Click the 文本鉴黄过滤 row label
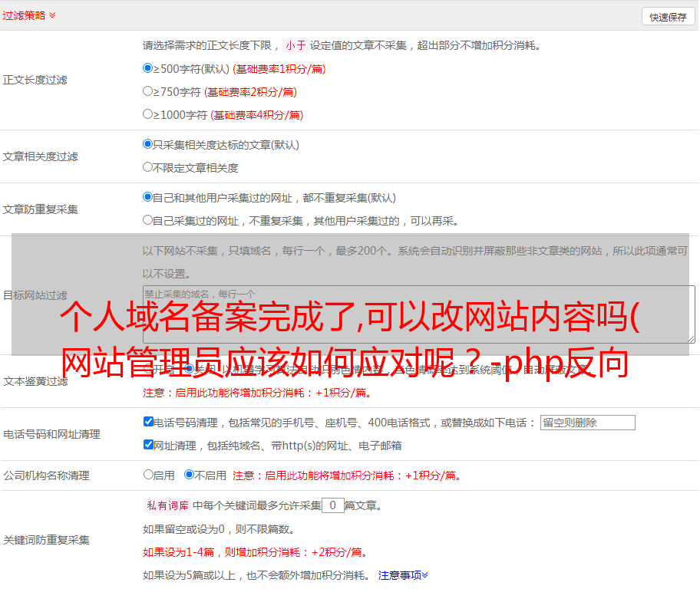Viewport: 700px width, 589px height. [36, 381]
